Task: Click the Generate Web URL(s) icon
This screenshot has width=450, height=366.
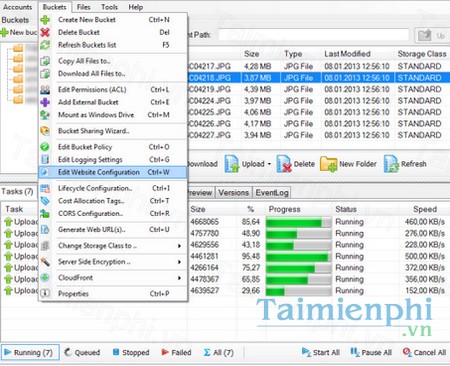Action: pyautogui.click(x=45, y=230)
